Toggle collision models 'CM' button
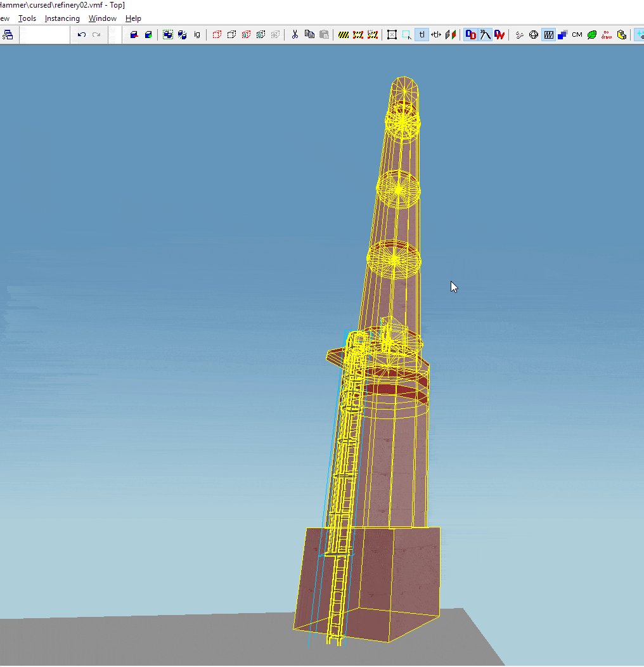644x667 pixels. [577, 34]
